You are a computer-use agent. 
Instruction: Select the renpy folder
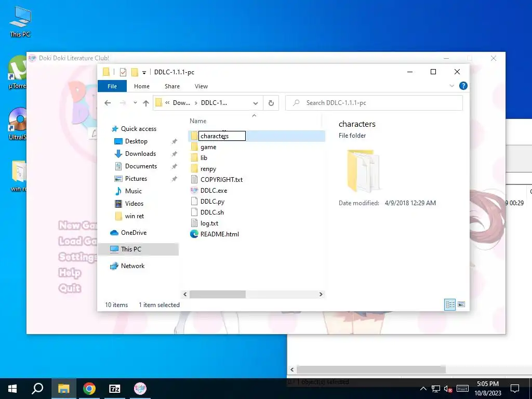[x=208, y=169]
